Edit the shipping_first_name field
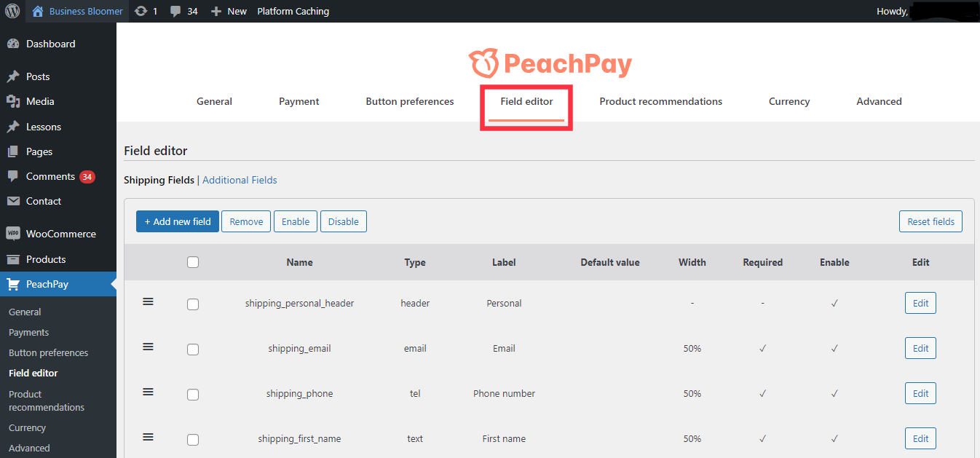Viewport: 980px width, 458px height. click(x=920, y=438)
